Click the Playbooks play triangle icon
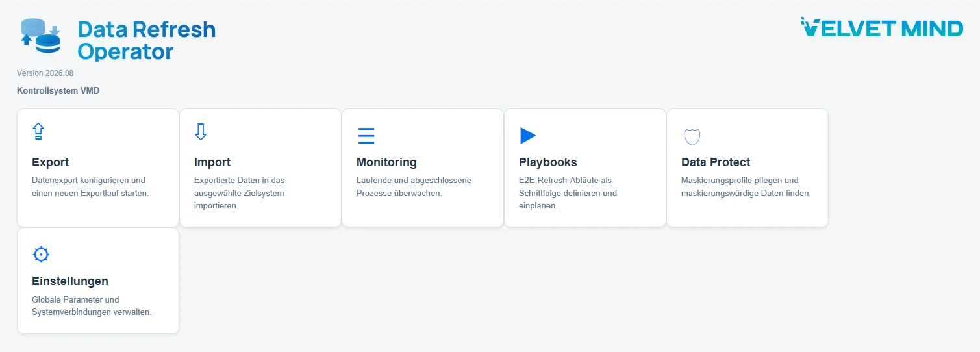Image resolution: width=980 pixels, height=352 pixels. 528,136
